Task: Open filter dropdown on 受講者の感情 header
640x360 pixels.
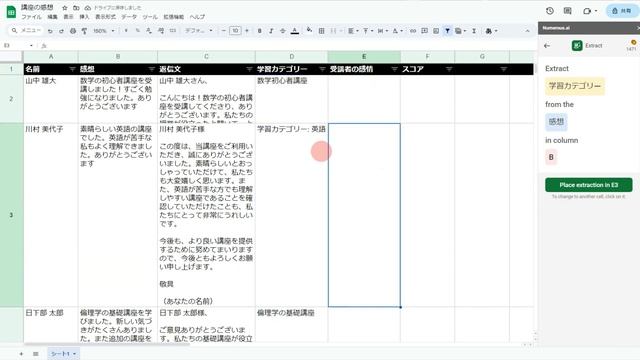Action: 394,69
